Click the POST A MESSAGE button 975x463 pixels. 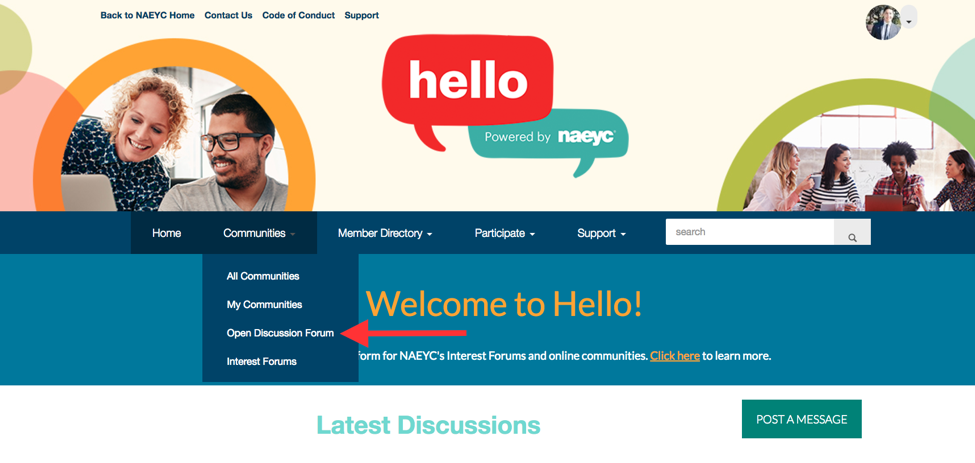click(802, 419)
